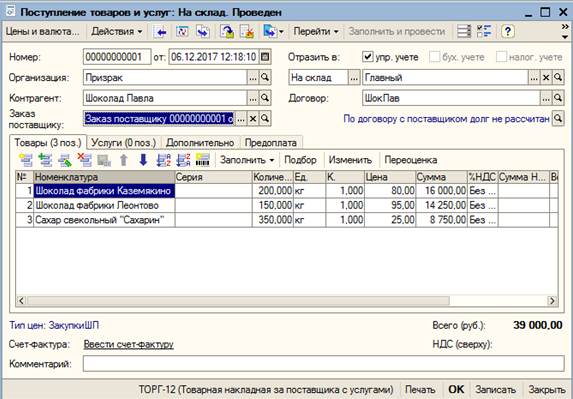Open Заполнить dropdown in goods toolbar
Viewport: 573px width, 399px height.
[247, 160]
